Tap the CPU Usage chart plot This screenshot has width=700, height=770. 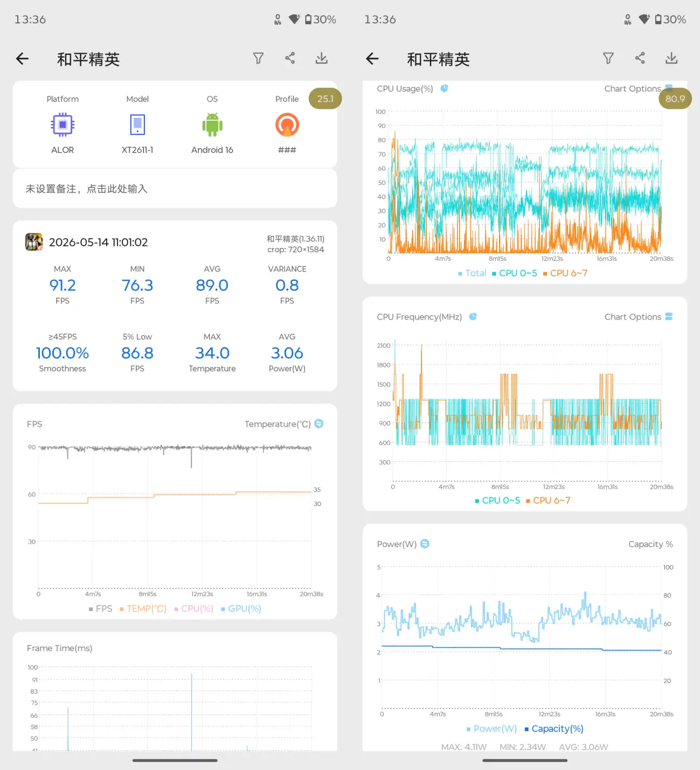pyautogui.click(x=525, y=182)
